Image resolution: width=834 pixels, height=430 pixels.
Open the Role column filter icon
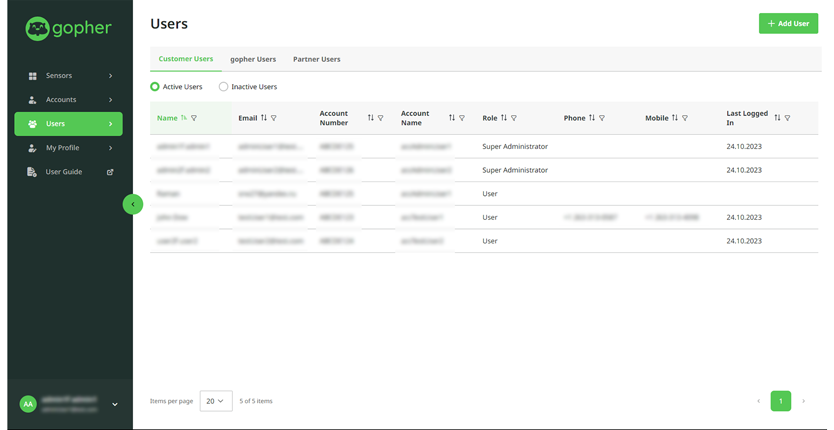click(514, 118)
